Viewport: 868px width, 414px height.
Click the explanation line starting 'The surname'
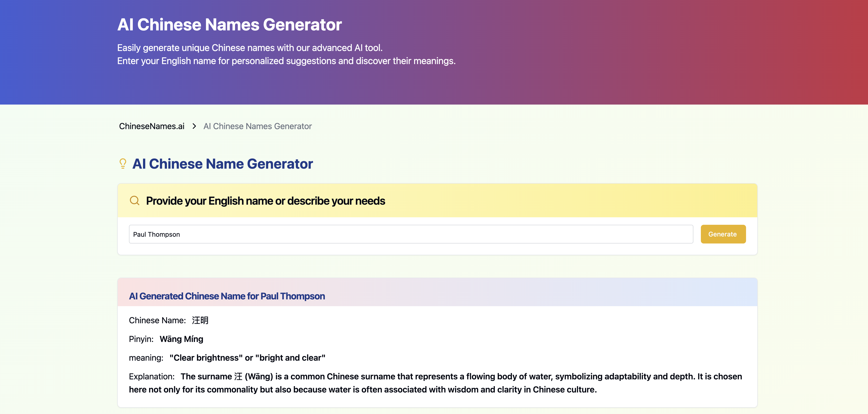461,377
